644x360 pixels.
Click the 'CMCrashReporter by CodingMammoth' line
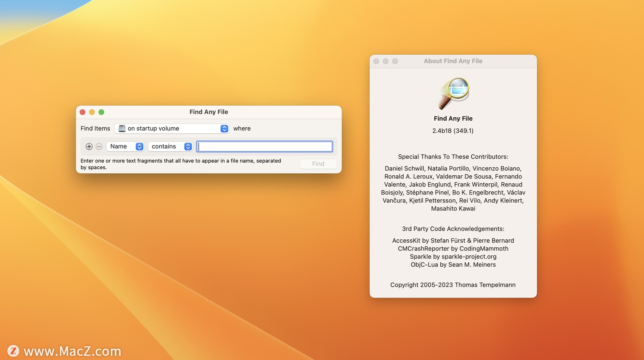(453, 248)
